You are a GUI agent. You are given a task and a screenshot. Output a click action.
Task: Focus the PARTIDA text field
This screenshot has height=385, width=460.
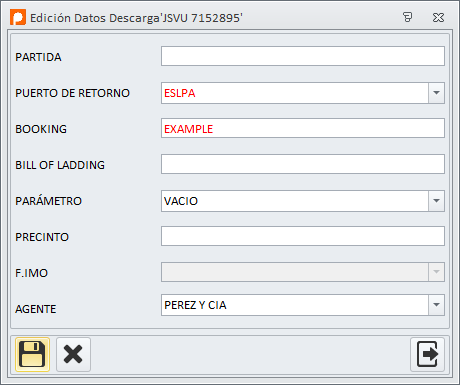click(303, 56)
